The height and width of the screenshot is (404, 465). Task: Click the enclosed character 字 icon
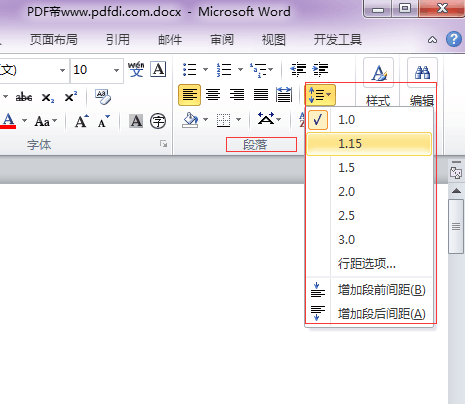pos(158,121)
